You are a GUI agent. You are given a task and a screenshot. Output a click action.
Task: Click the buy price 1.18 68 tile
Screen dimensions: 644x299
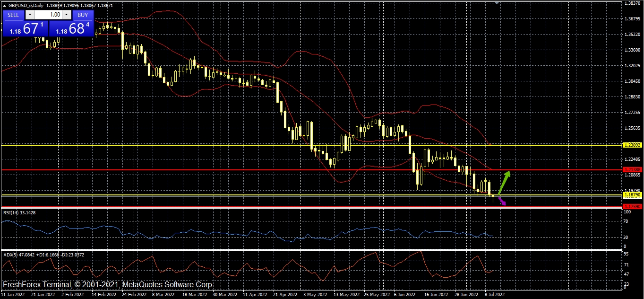(x=72, y=28)
